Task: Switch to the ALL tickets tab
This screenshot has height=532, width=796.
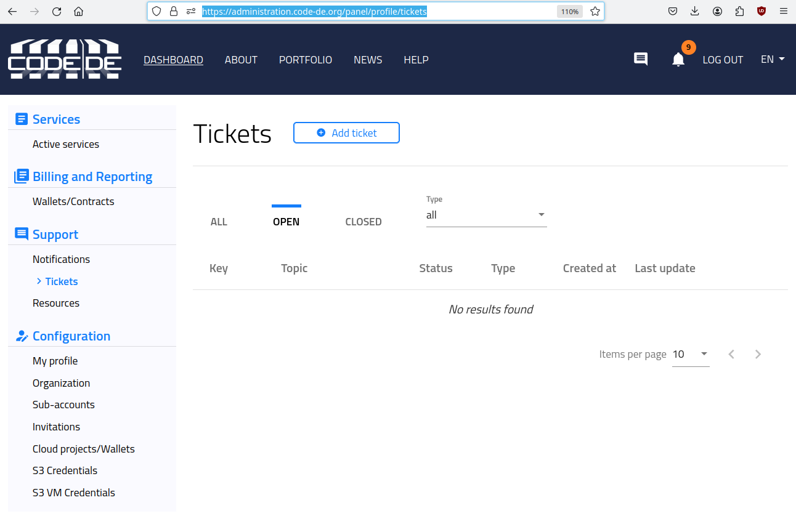Action: coord(219,222)
